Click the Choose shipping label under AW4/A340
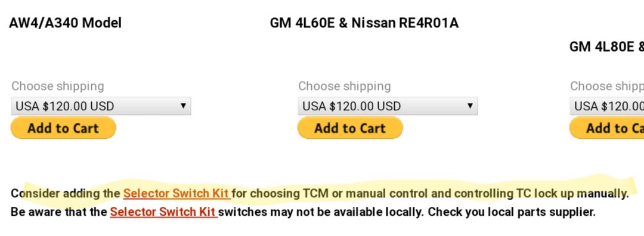Viewport: 644px width, 236px height. pos(57,86)
